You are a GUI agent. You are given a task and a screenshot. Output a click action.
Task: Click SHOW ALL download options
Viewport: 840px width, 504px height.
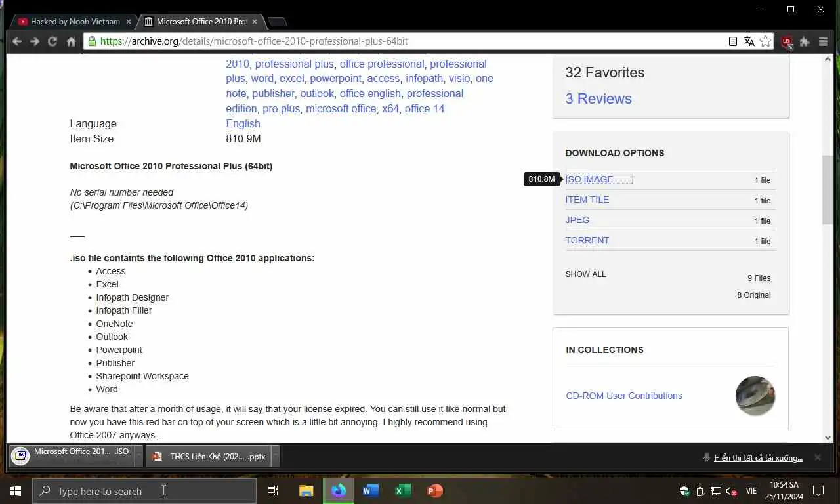(x=585, y=274)
